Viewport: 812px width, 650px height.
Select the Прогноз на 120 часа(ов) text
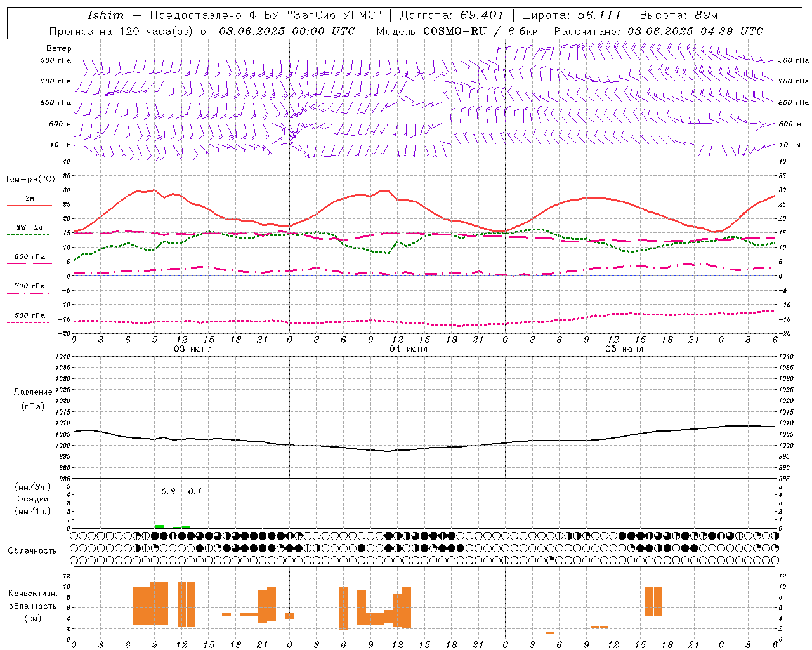(x=122, y=31)
